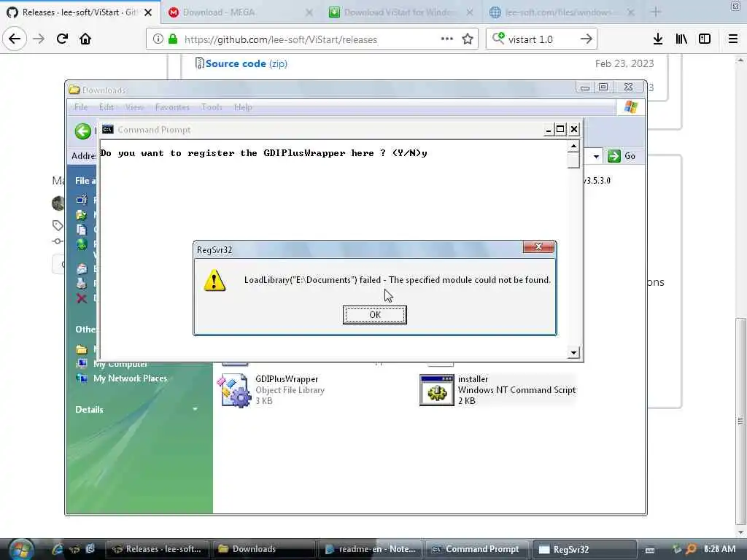Open the File menu in the Downloads window

81,107
